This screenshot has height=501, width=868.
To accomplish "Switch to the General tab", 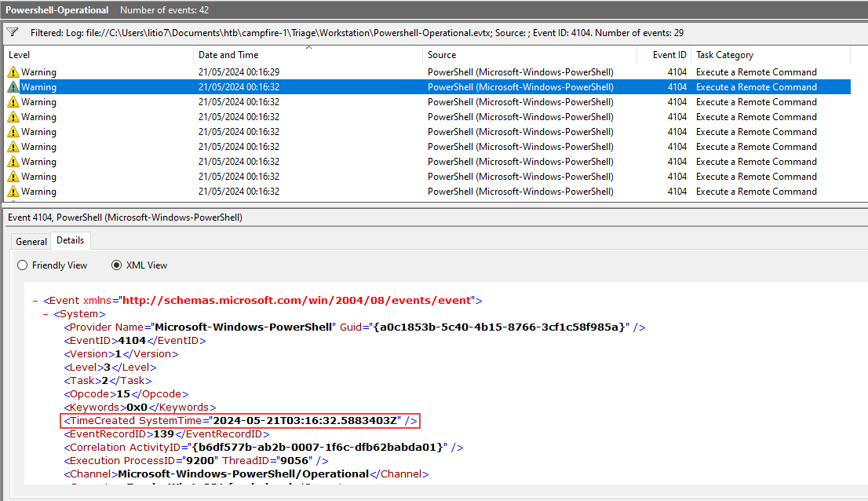I will point(31,241).
